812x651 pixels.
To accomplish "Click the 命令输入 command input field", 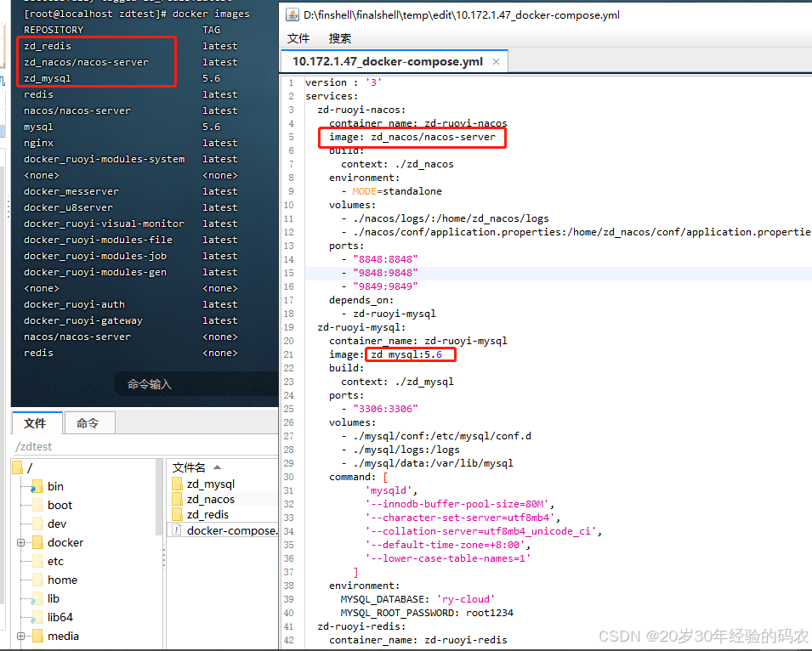I will point(196,384).
